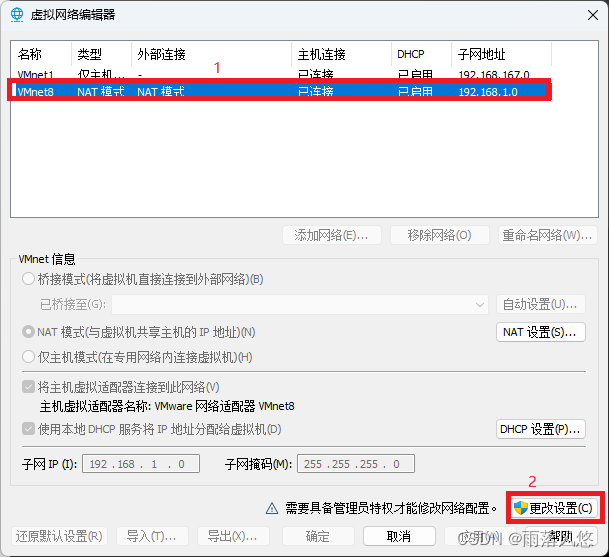Viewport: 609px width, 557px height.
Task: Click the 子网 IP input field
Action: point(141,464)
